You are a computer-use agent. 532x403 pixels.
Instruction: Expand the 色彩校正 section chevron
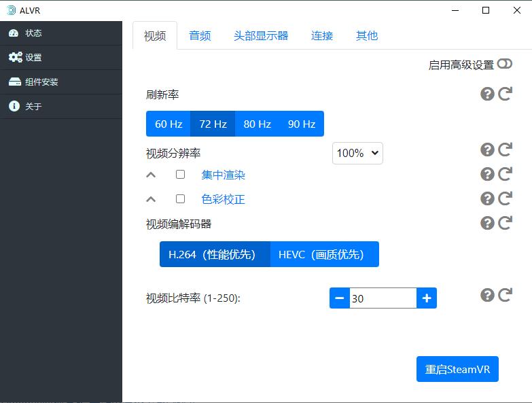(x=152, y=199)
